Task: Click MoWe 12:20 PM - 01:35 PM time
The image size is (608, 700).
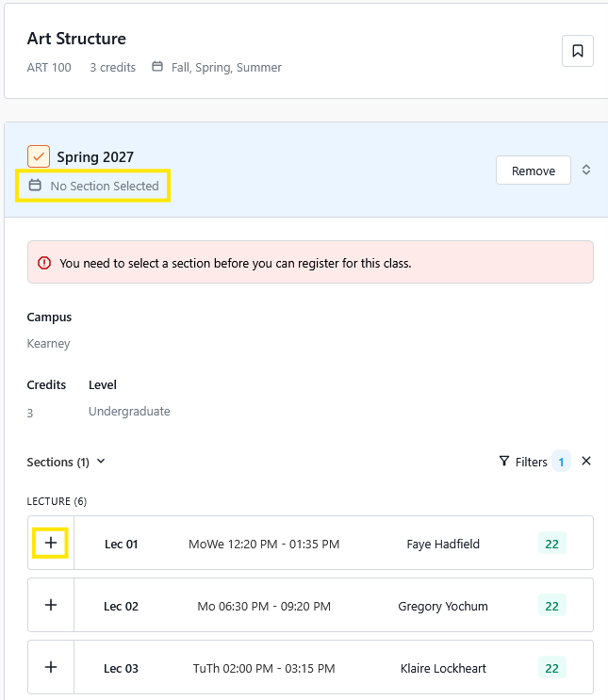Action: tap(264, 545)
